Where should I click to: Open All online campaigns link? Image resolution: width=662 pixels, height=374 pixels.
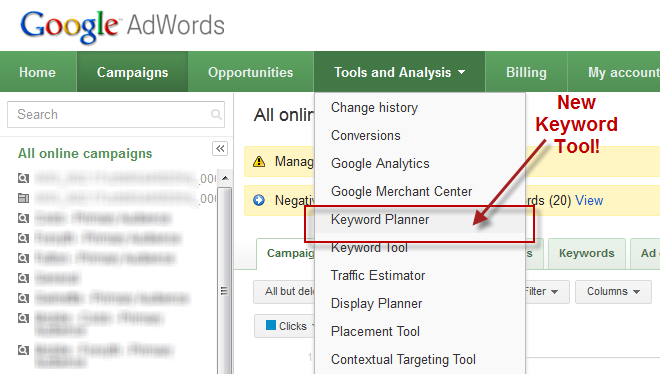point(85,153)
